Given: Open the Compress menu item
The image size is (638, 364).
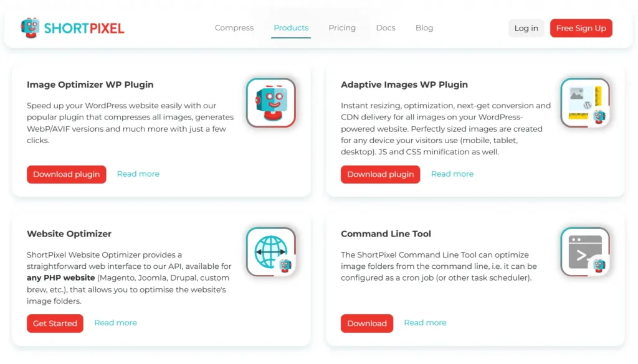Looking at the screenshot, I should [x=234, y=27].
